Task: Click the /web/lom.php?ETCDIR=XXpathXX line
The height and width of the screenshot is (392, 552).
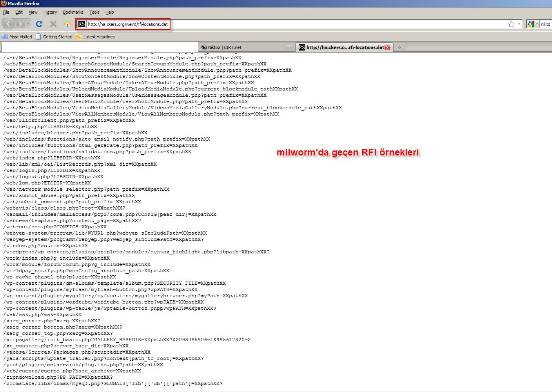Action: pyautogui.click(x=47, y=183)
